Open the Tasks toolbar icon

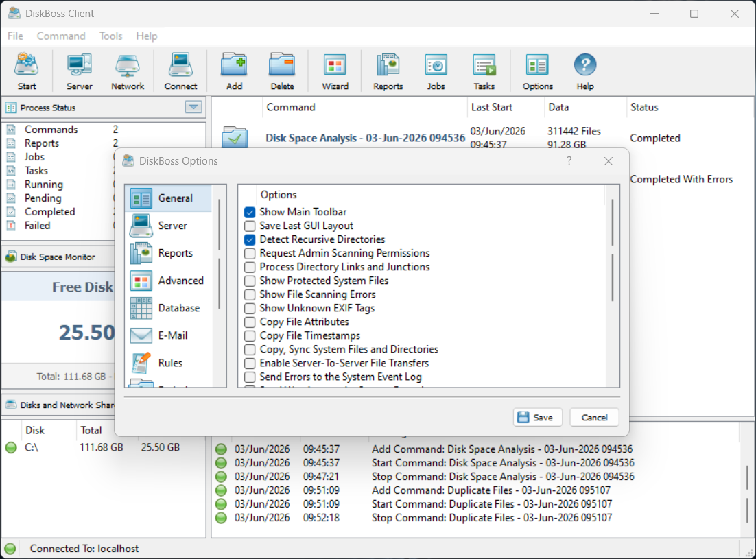tap(484, 71)
